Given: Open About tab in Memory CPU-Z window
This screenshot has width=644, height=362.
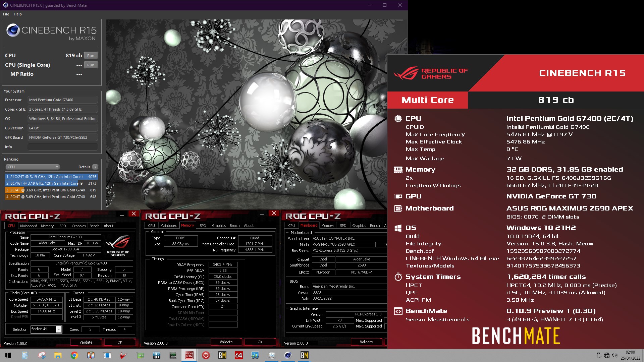Looking at the screenshot, I should tap(249, 226).
